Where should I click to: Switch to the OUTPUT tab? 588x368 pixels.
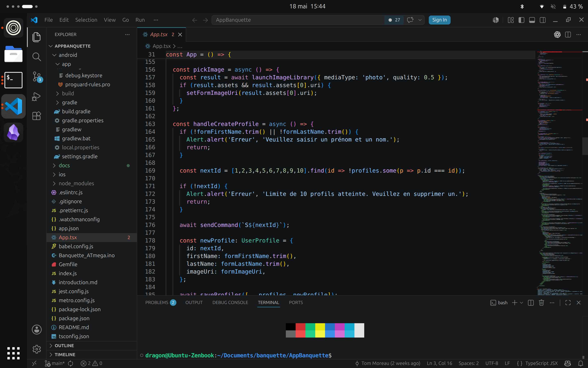194,303
